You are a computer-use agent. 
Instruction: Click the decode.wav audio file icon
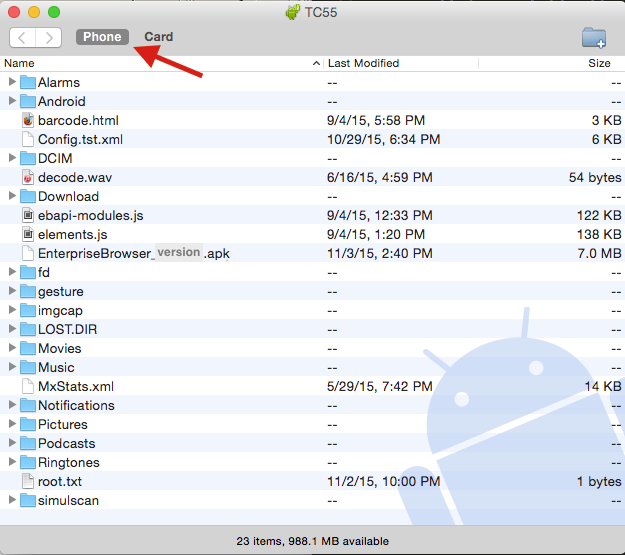pyautogui.click(x=28, y=177)
